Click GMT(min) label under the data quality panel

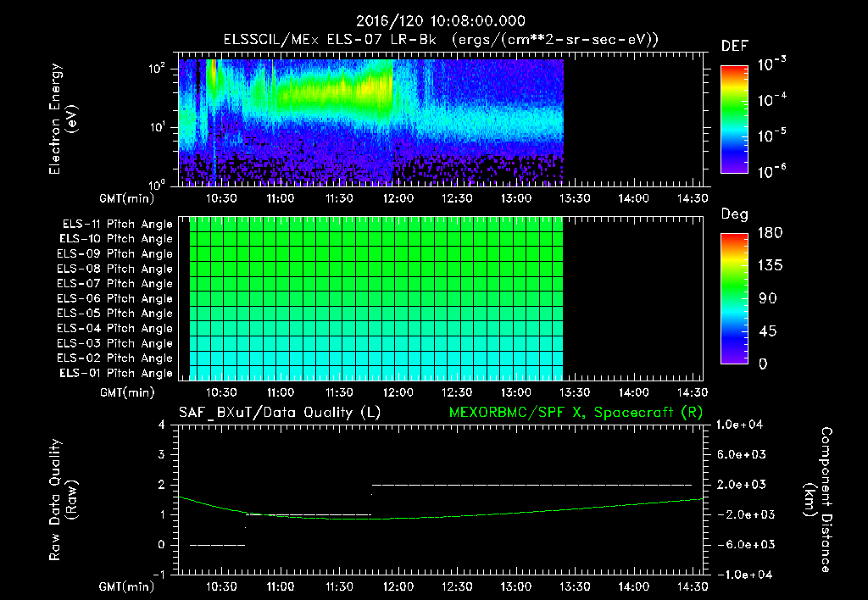127,586
